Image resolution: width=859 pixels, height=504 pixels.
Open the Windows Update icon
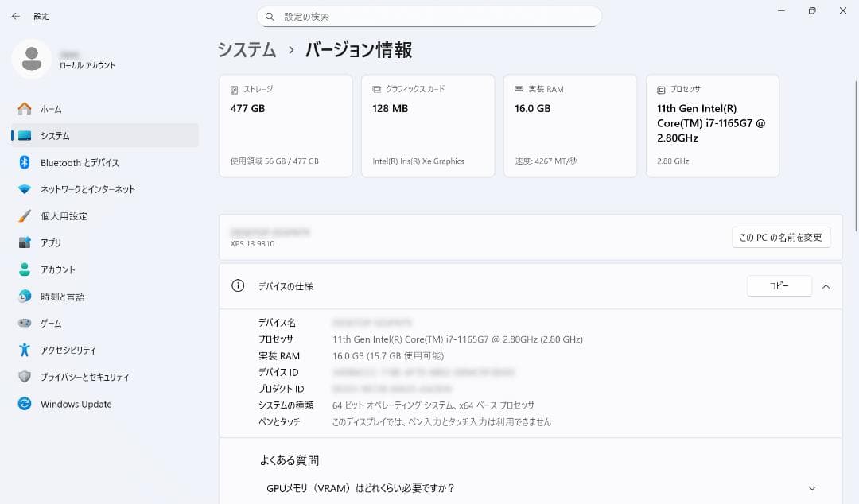click(x=25, y=404)
